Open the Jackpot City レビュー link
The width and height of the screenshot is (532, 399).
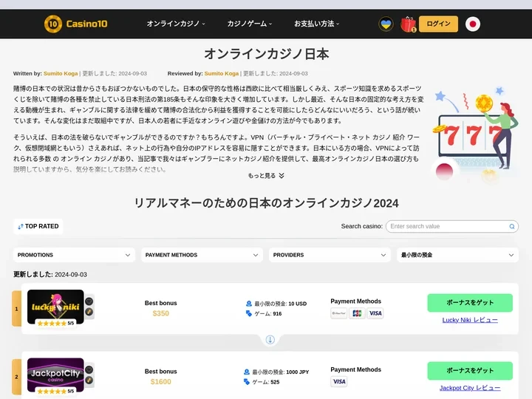[x=470, y=388]
